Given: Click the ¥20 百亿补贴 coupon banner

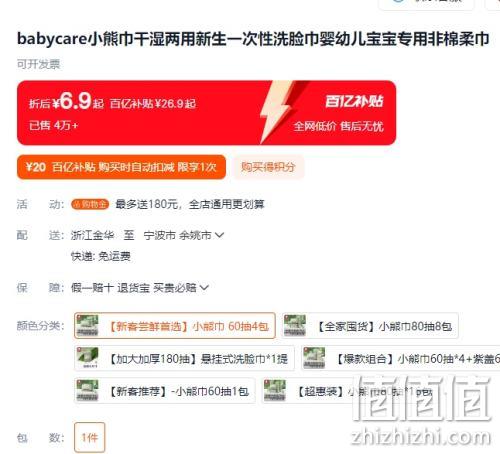Looking at the screenshot, I should (x=121, y=167).
